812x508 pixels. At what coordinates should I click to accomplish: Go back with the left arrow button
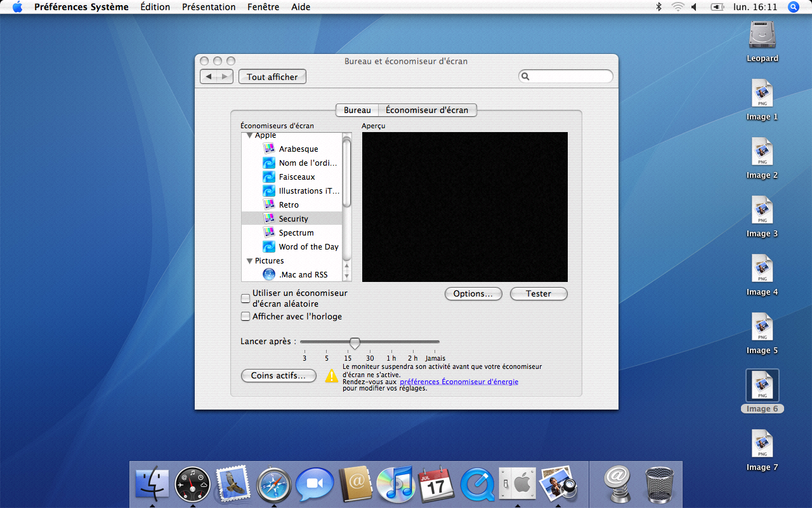pos(208,77)
